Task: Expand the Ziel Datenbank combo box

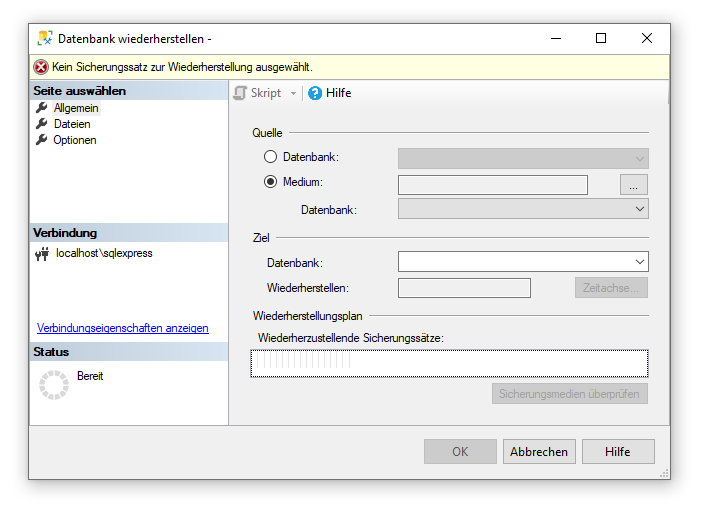Action: 523,262
